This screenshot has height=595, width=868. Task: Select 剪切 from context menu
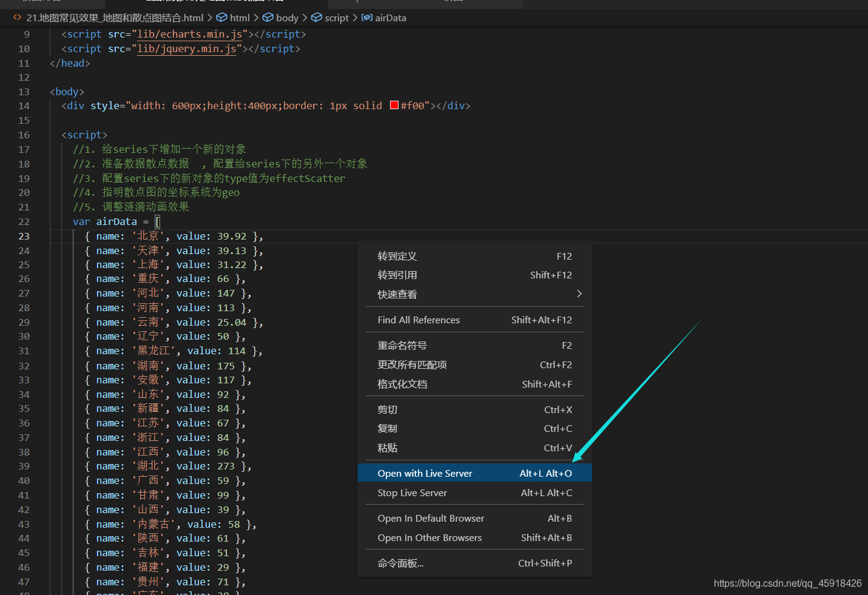[x=475, y=409]
